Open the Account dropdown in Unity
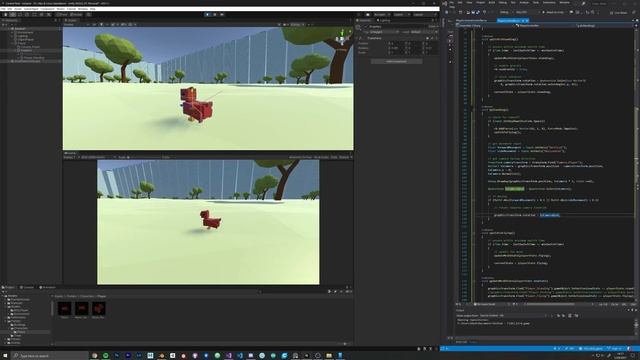Viewport: 640px width, 360px height. coord(382,14)
